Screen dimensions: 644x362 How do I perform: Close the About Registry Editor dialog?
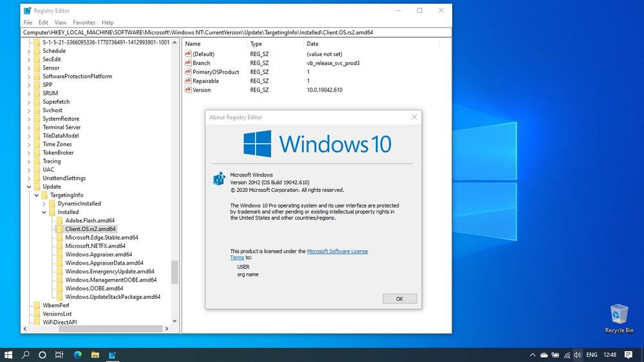tap(414, 117)
